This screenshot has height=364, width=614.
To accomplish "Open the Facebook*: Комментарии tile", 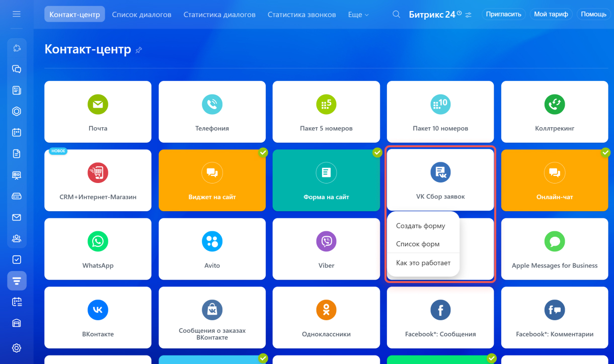I will point(555,317).
